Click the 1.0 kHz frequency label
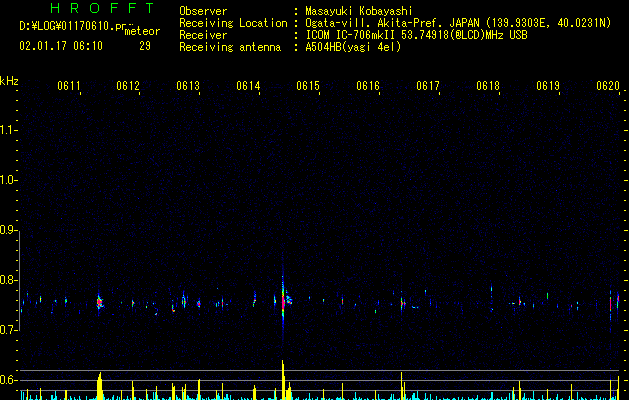 [9, 180]
